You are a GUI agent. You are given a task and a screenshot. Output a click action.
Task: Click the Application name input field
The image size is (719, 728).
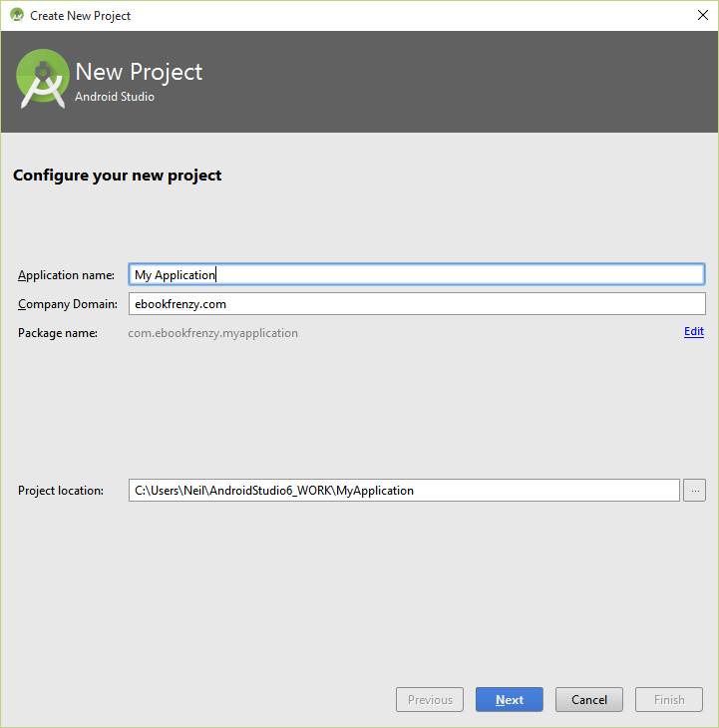point(417,274)
